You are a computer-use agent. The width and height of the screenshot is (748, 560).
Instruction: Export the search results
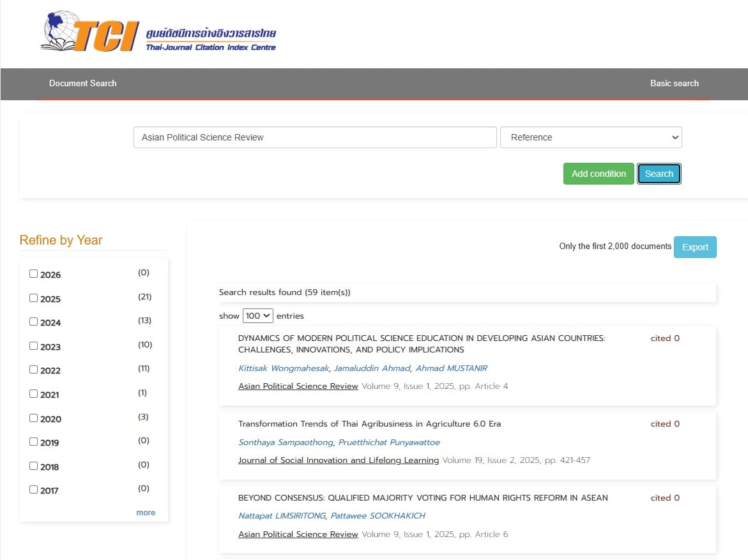pyautogui.click(x=694, y=247)
